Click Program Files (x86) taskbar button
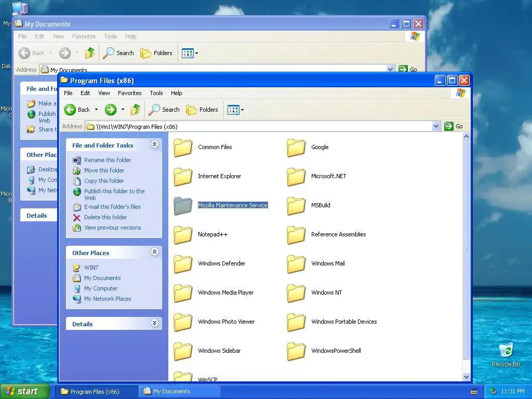The width and height of the screenshot is (532, 399). pos(96,392)
